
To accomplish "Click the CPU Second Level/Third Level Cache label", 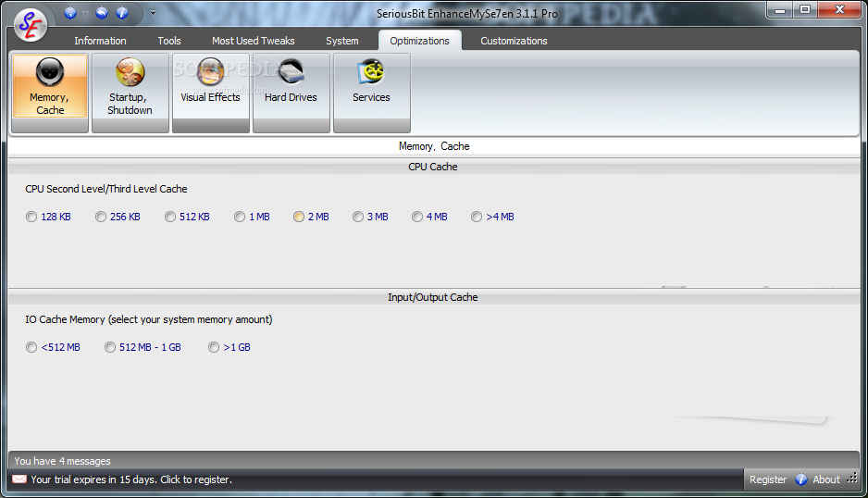I will tap(106, 189).
